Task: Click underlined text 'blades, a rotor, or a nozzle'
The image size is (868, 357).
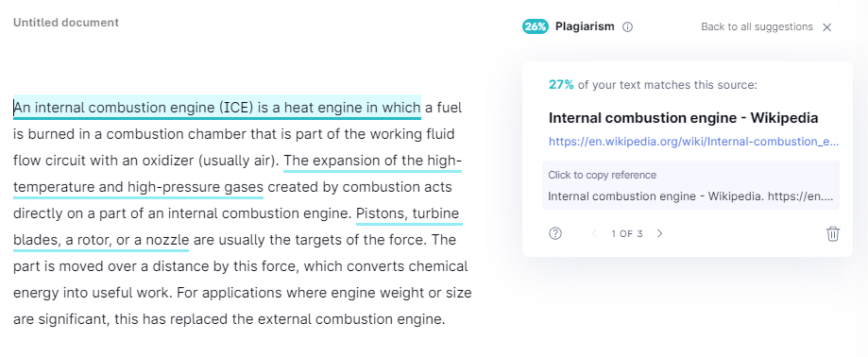Action: point(101,240)
